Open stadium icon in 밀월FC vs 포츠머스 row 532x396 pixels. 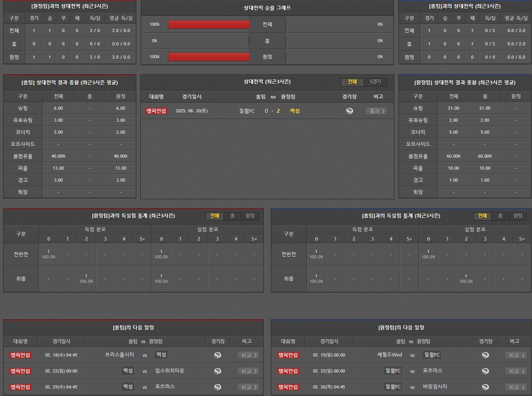pos(485,371)
